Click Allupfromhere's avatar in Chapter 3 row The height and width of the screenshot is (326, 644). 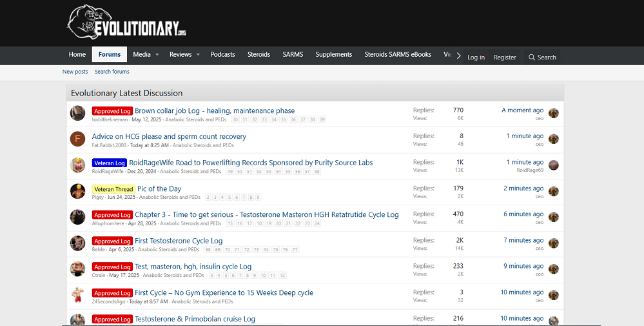pyautogui.click(x=77, y=217)
